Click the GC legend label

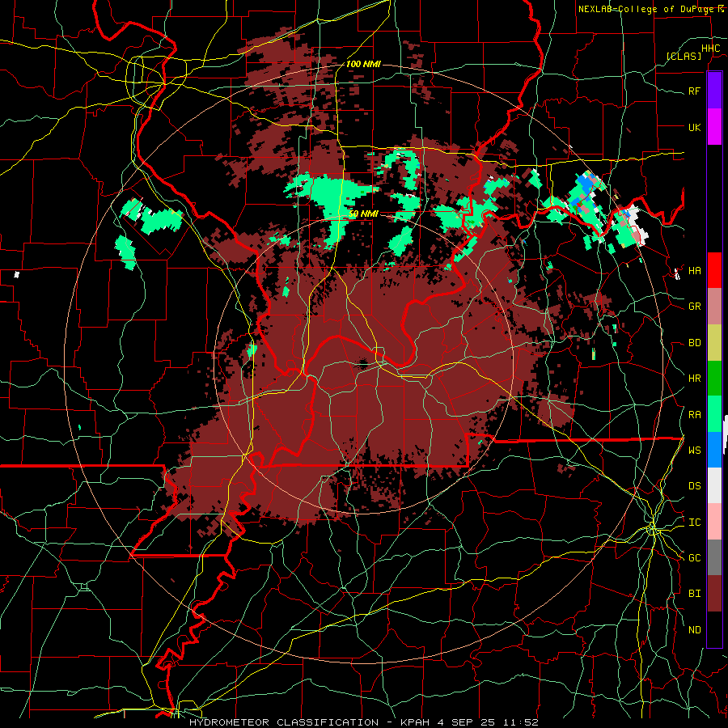[x=694, y=558]
